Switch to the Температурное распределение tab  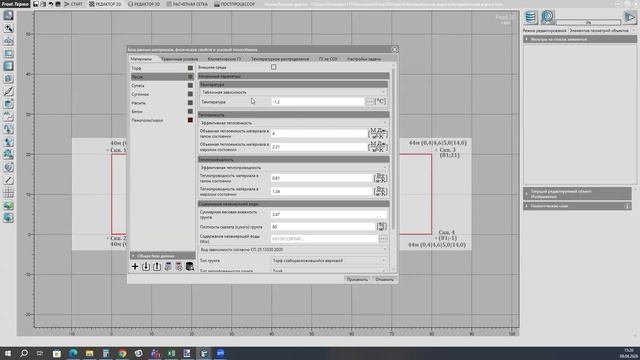point(280,59)
